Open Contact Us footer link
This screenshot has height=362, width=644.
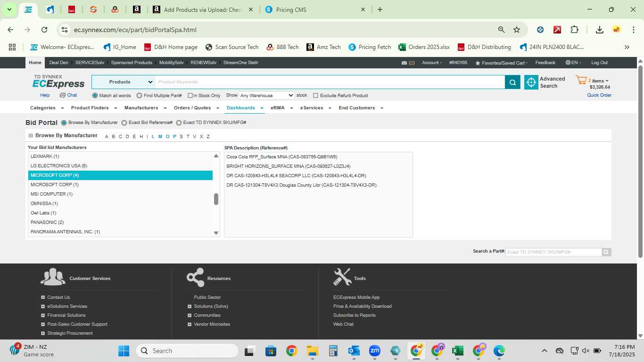pyautogui.click(x=58, y=297)
